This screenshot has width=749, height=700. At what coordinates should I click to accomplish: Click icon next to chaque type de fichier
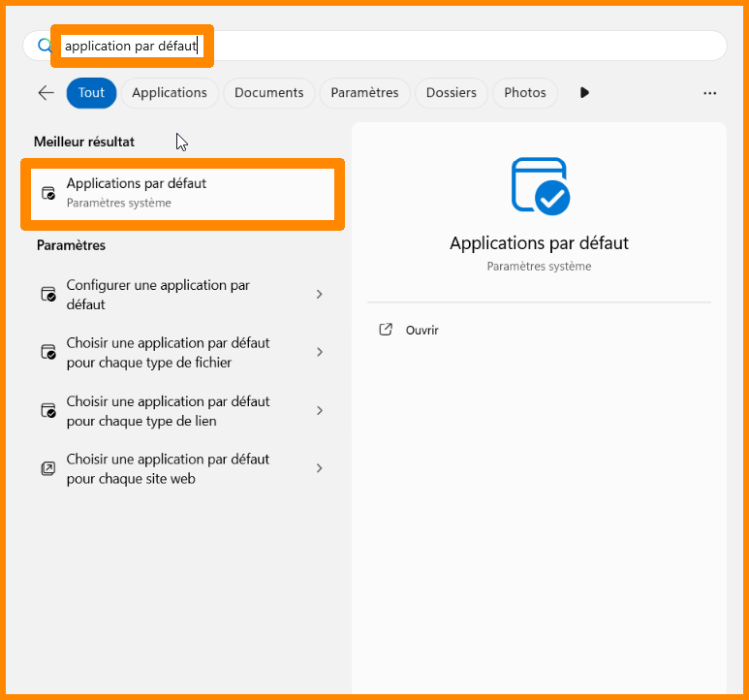tap(48, 353)
